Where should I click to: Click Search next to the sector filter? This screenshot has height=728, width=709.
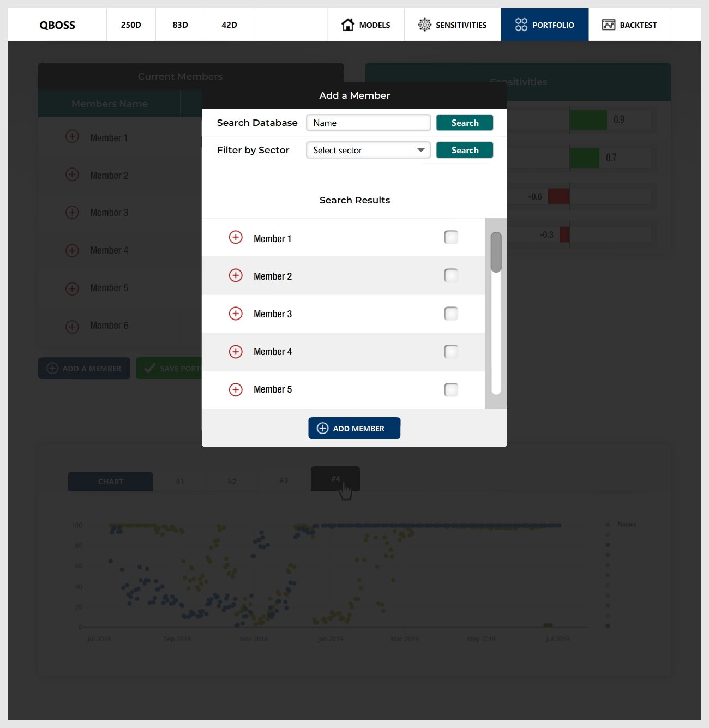(x=465, y=150)
